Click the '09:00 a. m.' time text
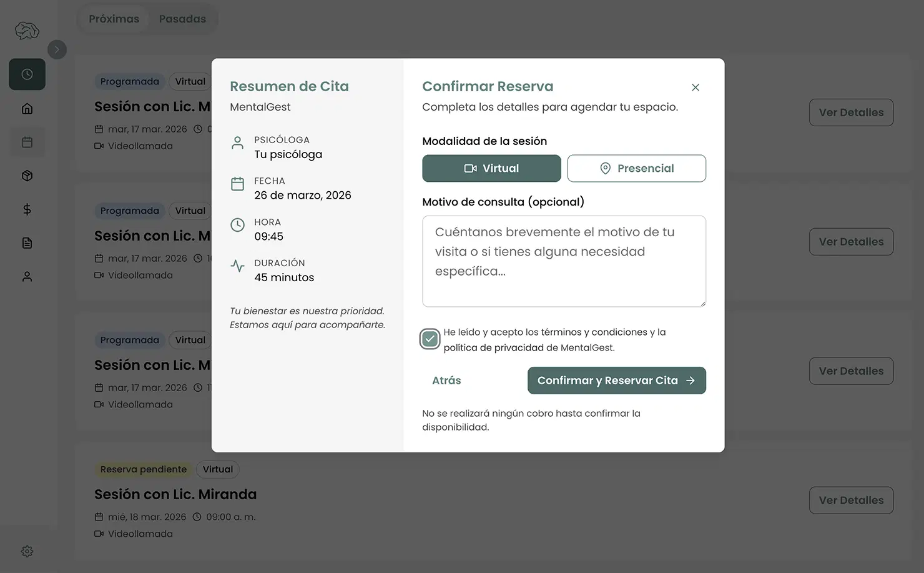The height and width of the screenshot is (573, 924). pos(231,517)
